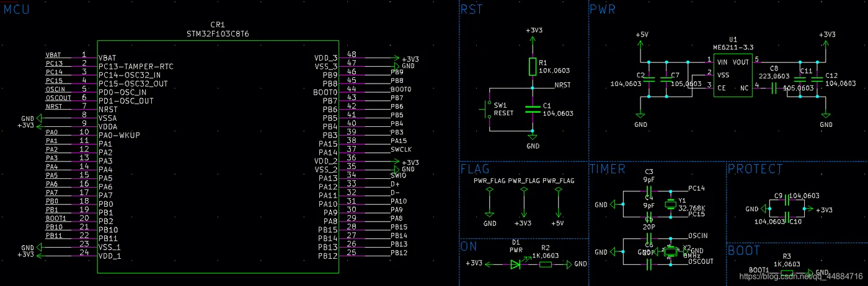Select the C9 capacitor in PROTECT section
This screenshot has width=868, height=286.
coord(787,199)
